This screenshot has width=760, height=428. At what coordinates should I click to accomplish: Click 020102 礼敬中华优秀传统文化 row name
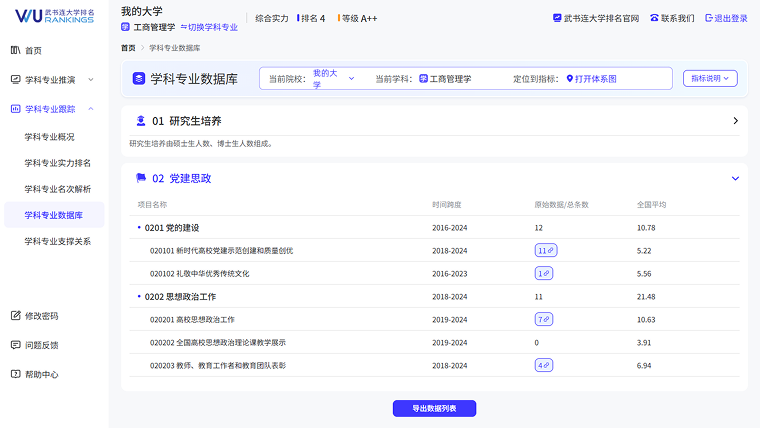tap(199, 273)
